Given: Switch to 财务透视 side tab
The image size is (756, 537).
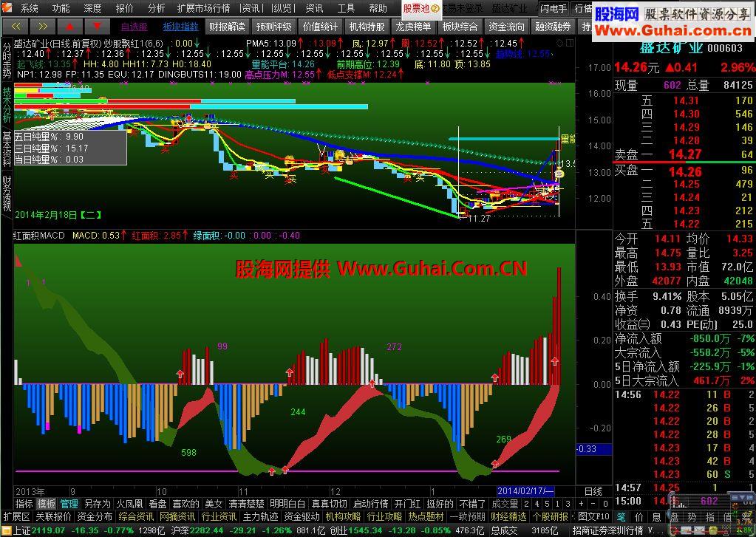Looking at the screenshot, I should coord(7,194).
